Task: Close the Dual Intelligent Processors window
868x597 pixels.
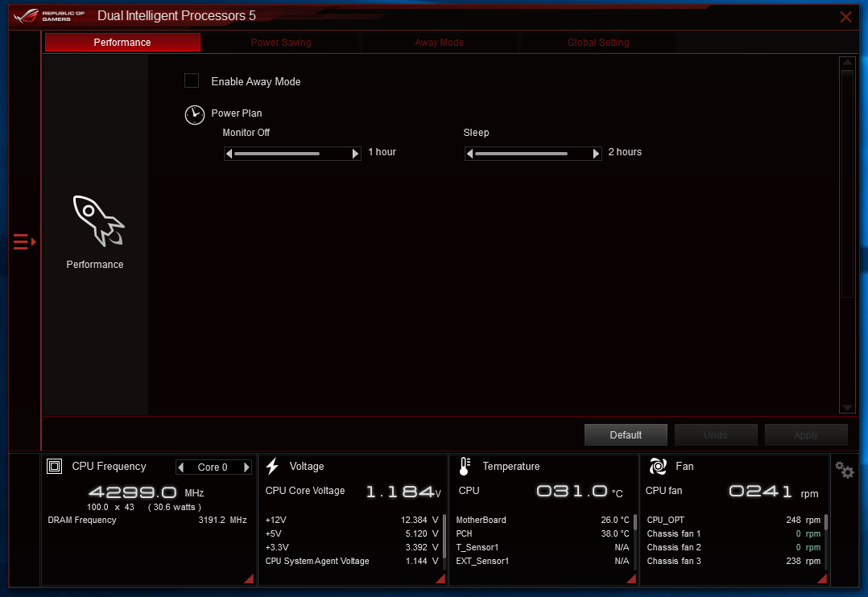Action: [845, 17]
